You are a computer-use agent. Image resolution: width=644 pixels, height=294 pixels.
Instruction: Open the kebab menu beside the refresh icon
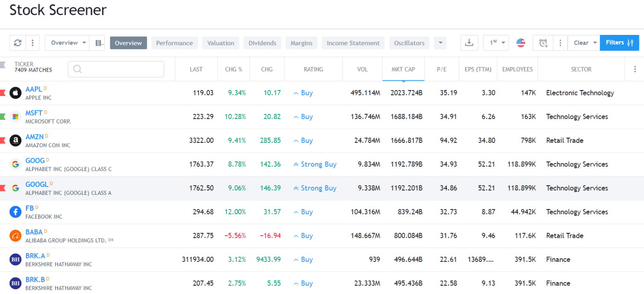click(32, 42)
